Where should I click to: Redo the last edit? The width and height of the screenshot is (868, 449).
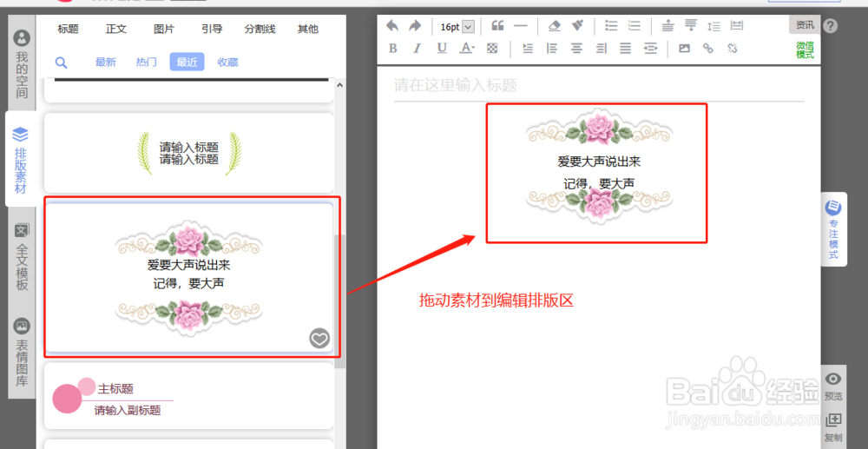(x=415, y=25)
